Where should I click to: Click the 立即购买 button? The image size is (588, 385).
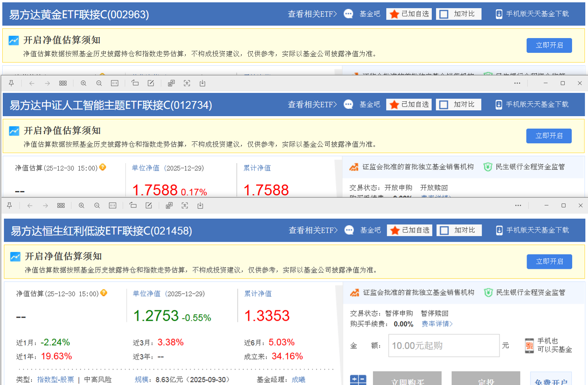coord(407,378)
